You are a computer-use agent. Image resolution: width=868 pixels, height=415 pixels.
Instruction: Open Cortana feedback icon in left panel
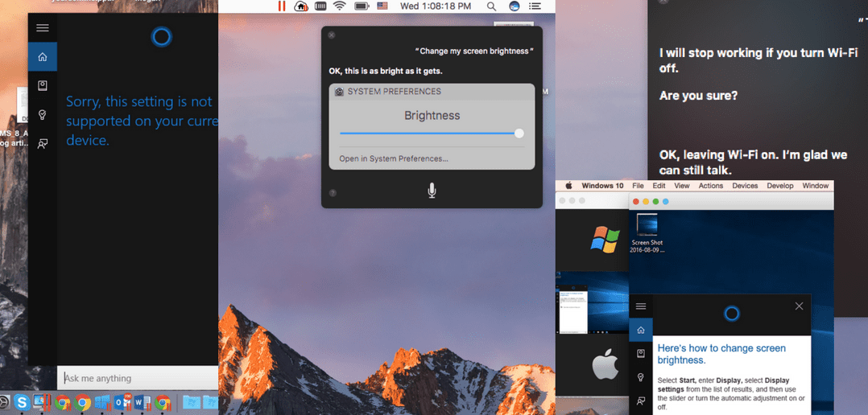tap(42, 144)
